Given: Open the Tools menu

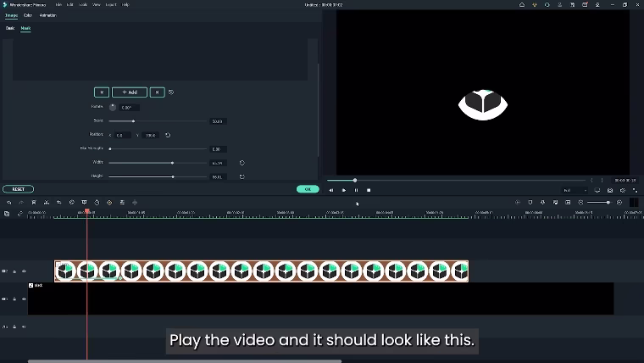Looking at the screenshot, I should tap(83, 5).
